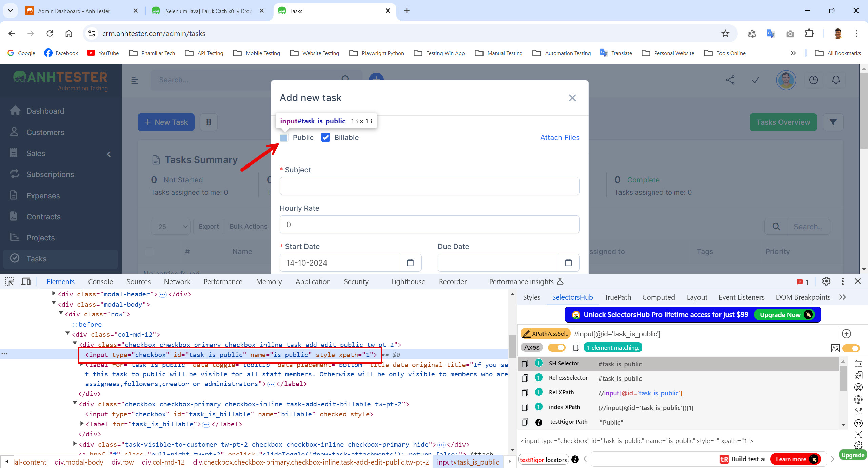The height and width of the screenshot is (468, 868).
Task: Toggle the Public checkbox
Action: [283, 137]
